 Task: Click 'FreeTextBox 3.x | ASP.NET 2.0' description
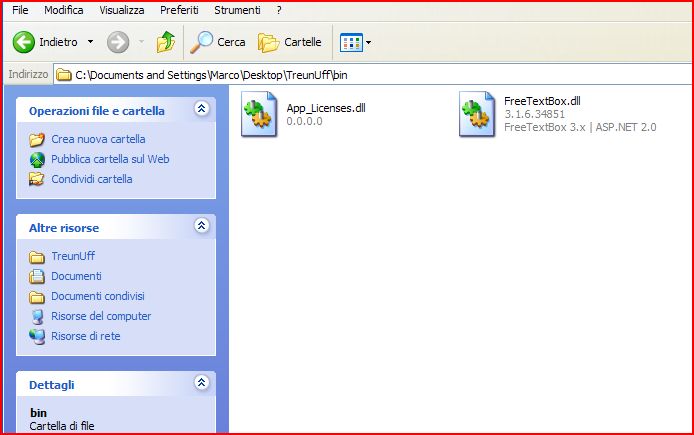(580, 127)
